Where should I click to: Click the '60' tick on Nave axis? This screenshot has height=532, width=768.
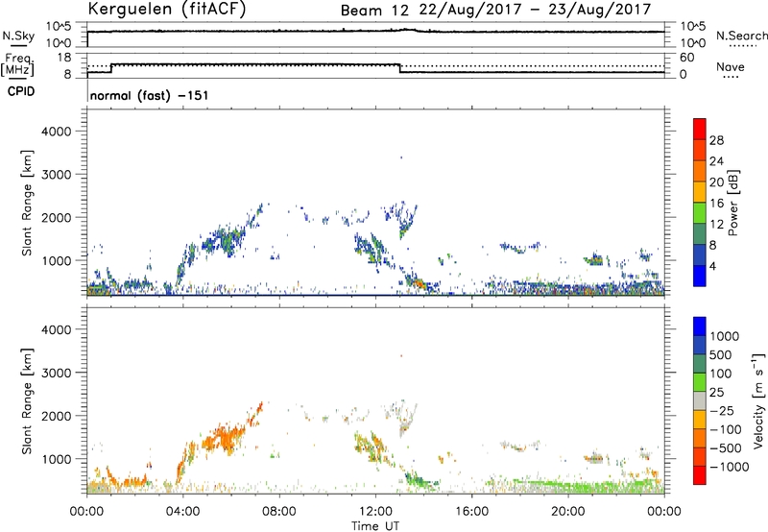[x=686, y=58]
